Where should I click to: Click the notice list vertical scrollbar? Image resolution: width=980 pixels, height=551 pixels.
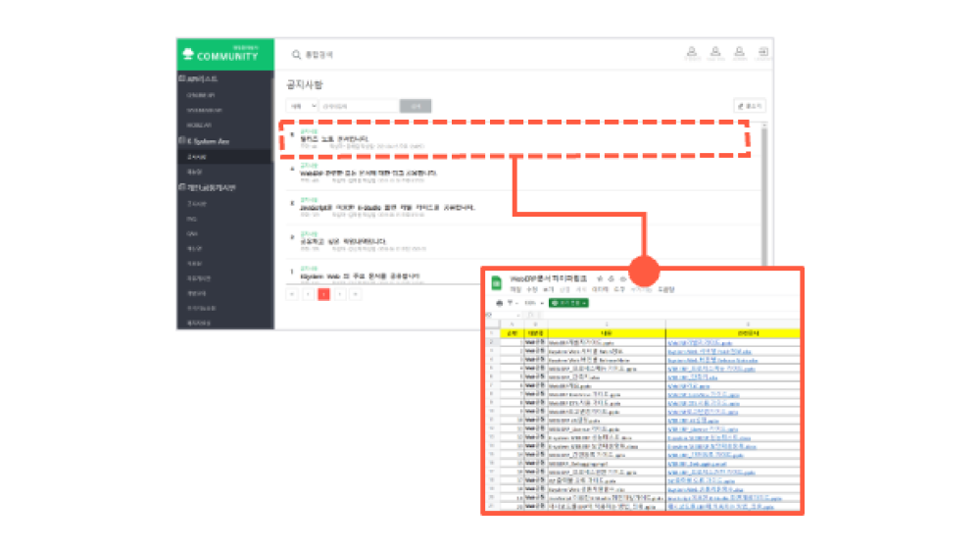(763, 194)
